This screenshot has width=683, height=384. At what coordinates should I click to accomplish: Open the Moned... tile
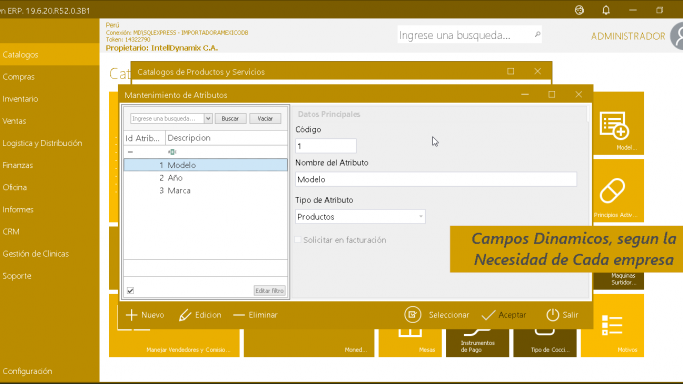pos(309,343)
